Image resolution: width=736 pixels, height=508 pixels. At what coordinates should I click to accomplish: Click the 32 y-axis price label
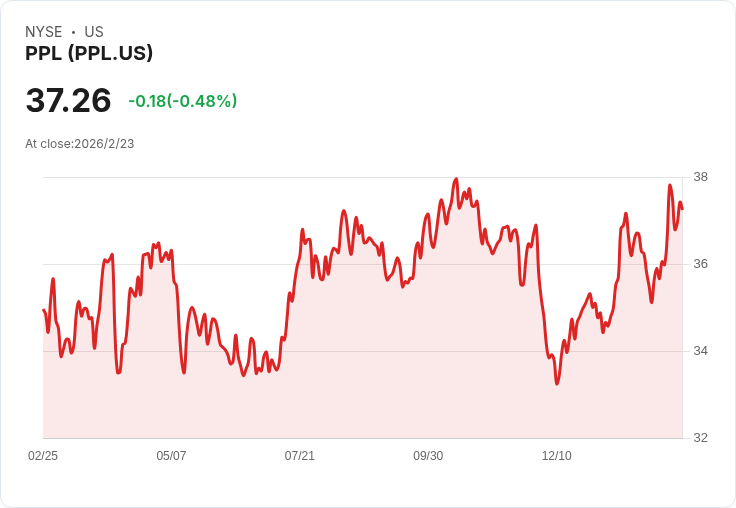701,438
